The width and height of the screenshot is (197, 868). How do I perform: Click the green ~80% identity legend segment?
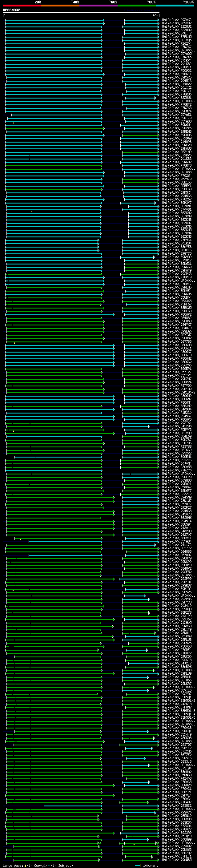coord(137,6)
